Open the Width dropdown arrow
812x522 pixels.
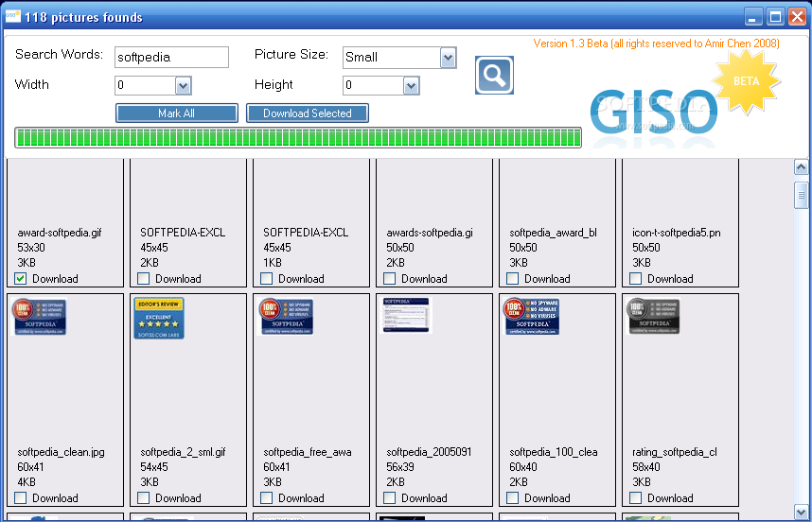coord(183,86)
